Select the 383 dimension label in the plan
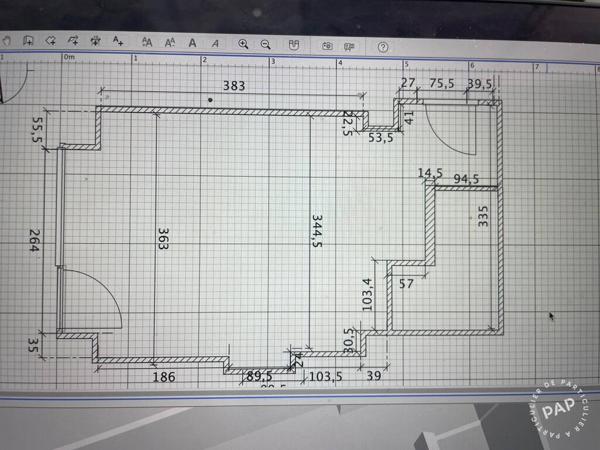This screenshot has width=600, height=450. 234,87
